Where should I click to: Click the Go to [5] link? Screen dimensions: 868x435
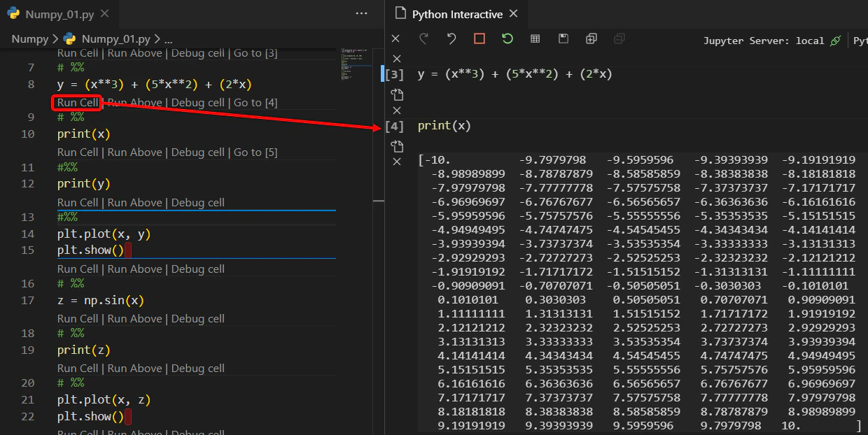(255, 152)
